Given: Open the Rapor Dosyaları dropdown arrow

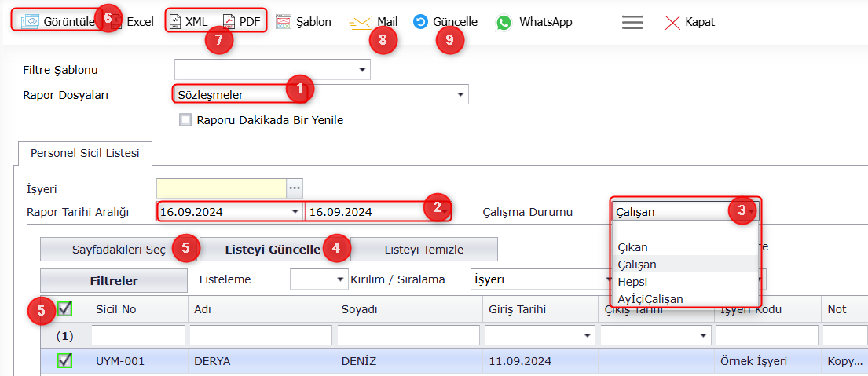Looking at the screenshot, I should click(x=460, y=94).
